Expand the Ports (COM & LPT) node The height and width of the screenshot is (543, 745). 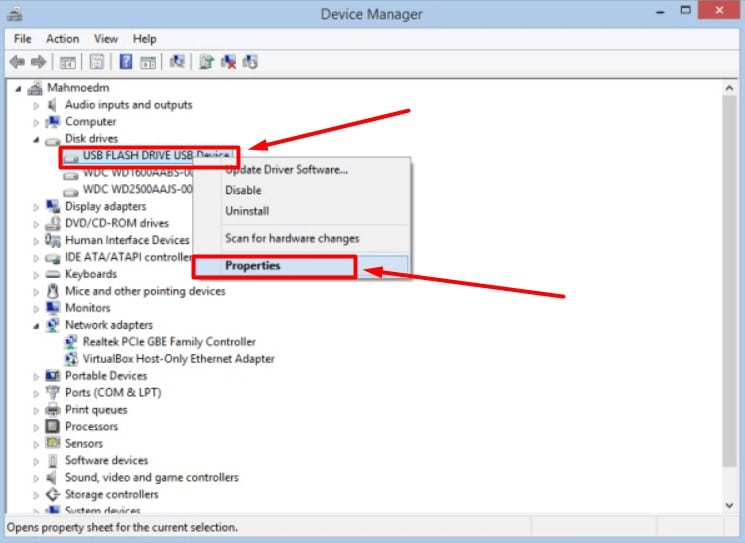click(37, 393)
